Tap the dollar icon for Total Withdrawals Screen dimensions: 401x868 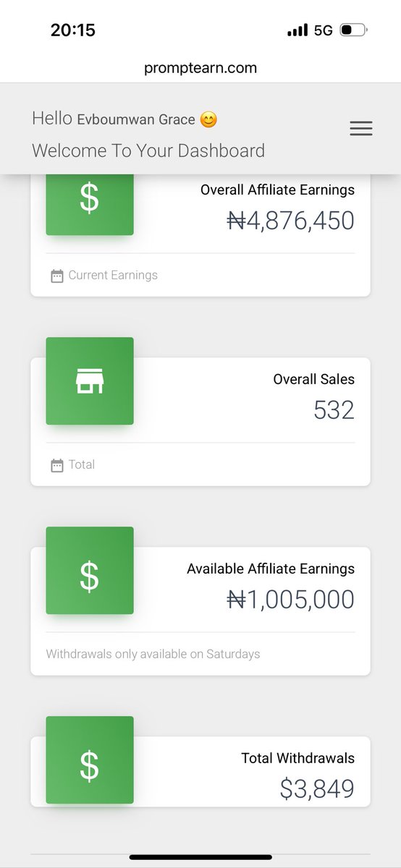pos(90,760)
